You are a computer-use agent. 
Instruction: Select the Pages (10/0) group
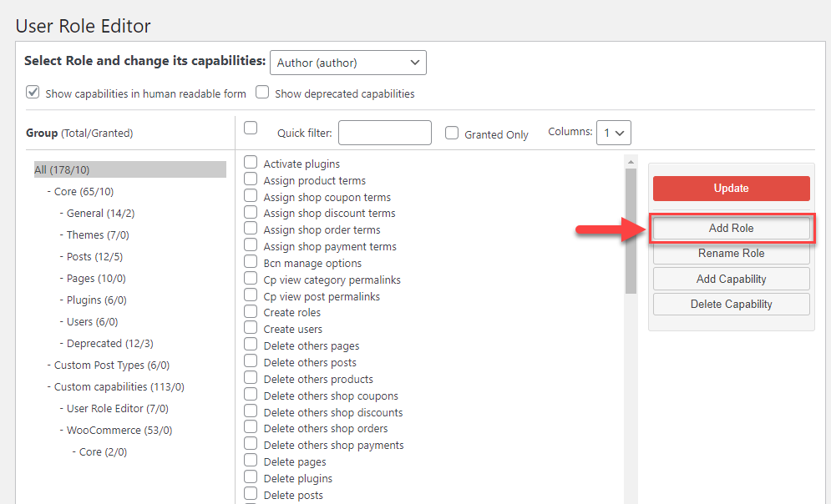point(96,279)
